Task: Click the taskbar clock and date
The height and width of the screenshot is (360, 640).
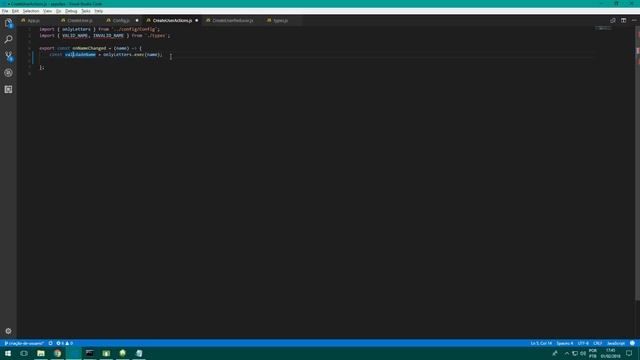Action: point(611,353)
